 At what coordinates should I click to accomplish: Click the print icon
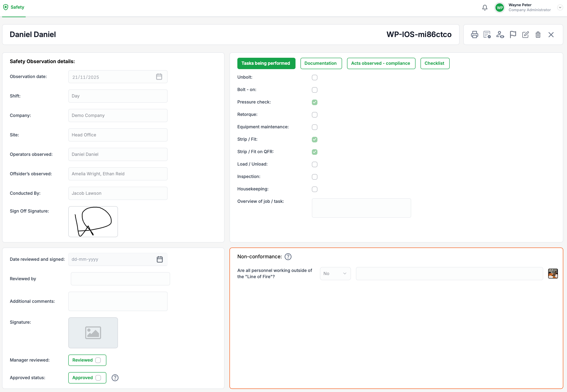click(475, 35)
